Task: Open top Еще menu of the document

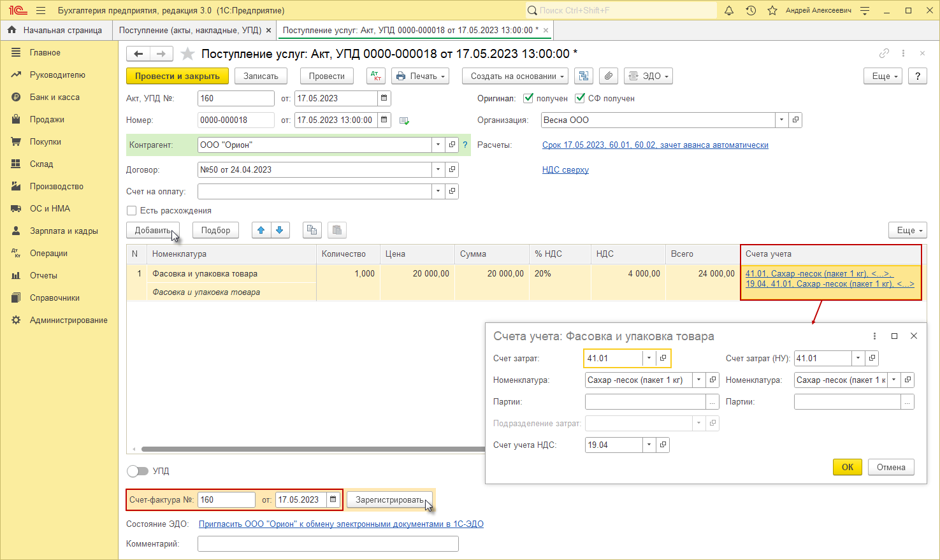Action: (883, 76)
